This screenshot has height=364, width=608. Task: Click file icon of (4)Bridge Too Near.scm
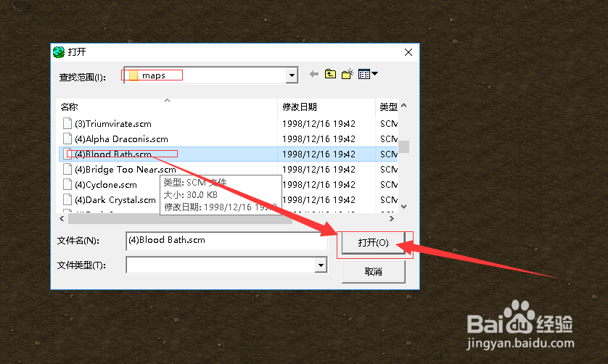click(x=67, y=169)
